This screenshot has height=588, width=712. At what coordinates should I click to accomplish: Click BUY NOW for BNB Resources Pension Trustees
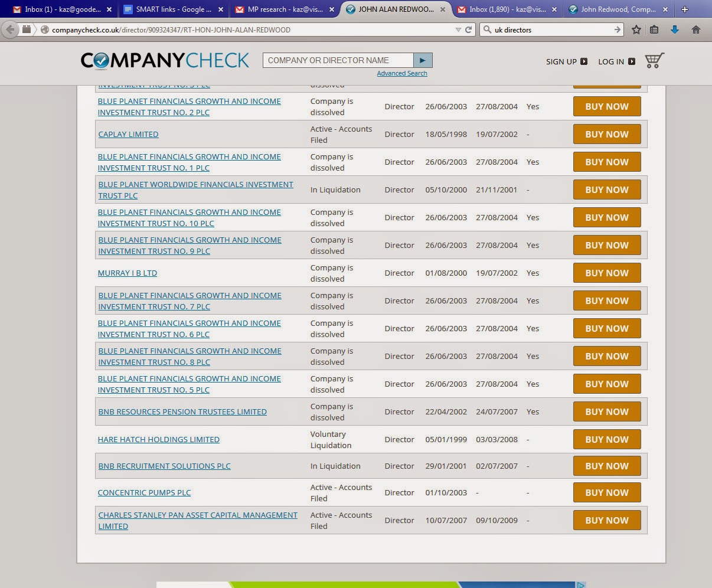click(607, 411)
